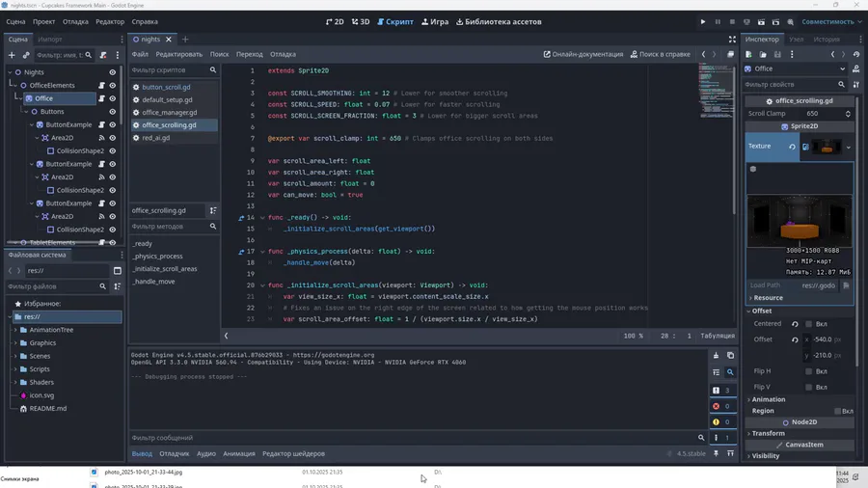Switch to the 2D workspace
The height and width of the screenshot is (488, 868).
coord(335,22)
